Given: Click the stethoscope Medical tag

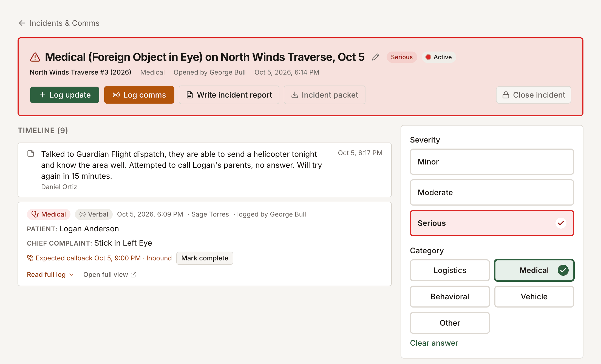Looking at the screenshot, I should 49,214.
